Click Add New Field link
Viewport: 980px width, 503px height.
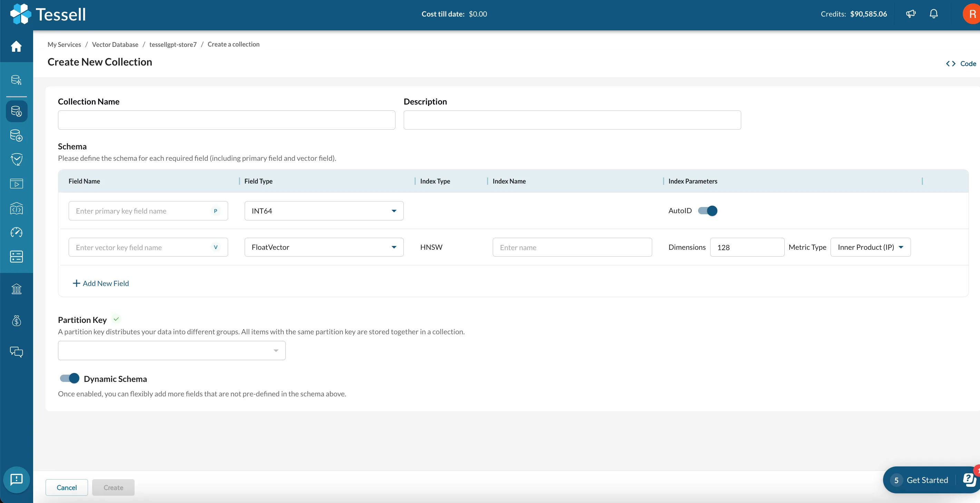click(101, 284)
